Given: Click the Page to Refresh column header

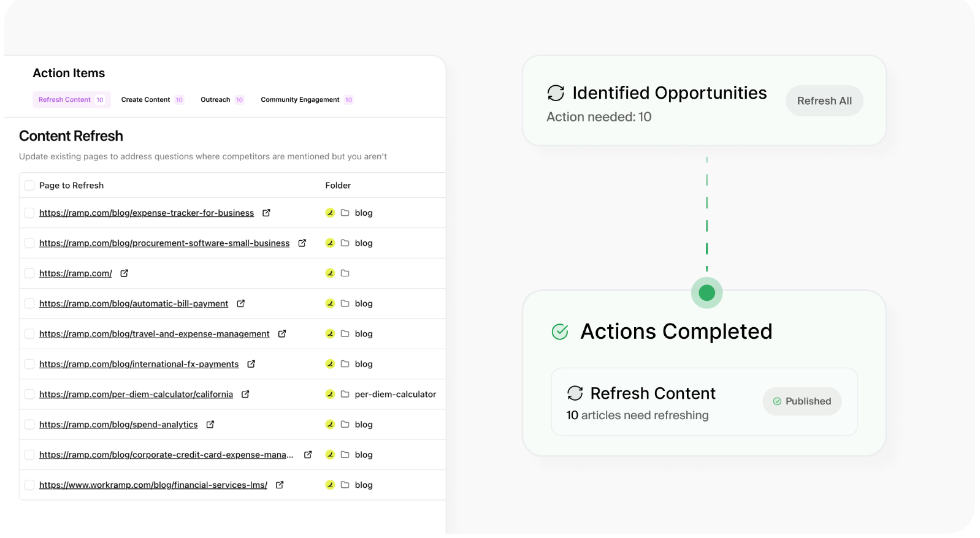Looking at the screenshot, I should (71, 185).
